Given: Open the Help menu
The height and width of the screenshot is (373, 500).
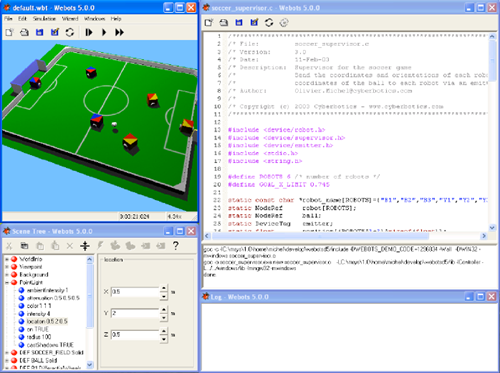Looking at the screenshot, I should tap(116, 19).
